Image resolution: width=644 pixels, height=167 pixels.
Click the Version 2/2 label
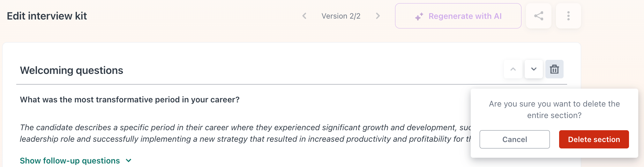341,16
